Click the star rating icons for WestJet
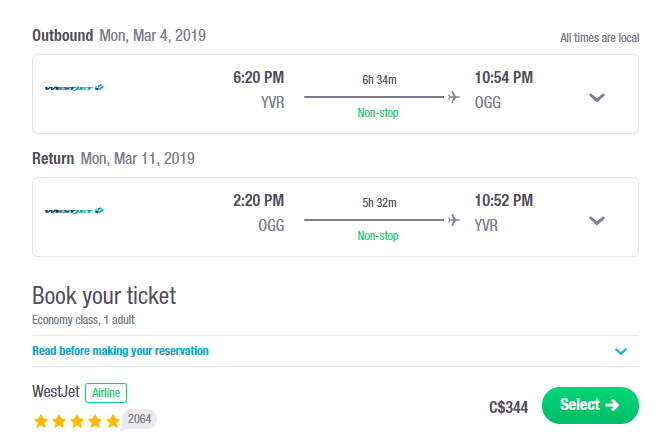Viewport: 669px width, 438px height. 77,421
